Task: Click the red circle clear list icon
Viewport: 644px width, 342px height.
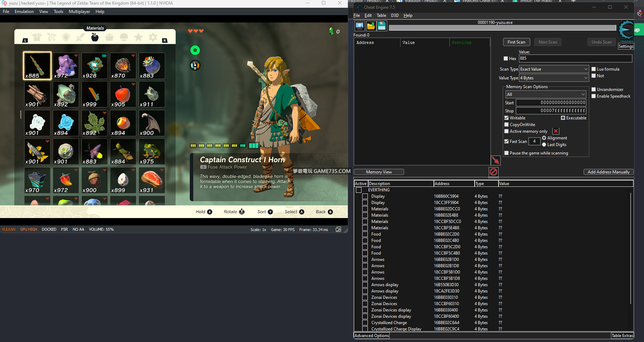Action: [493, 172]
